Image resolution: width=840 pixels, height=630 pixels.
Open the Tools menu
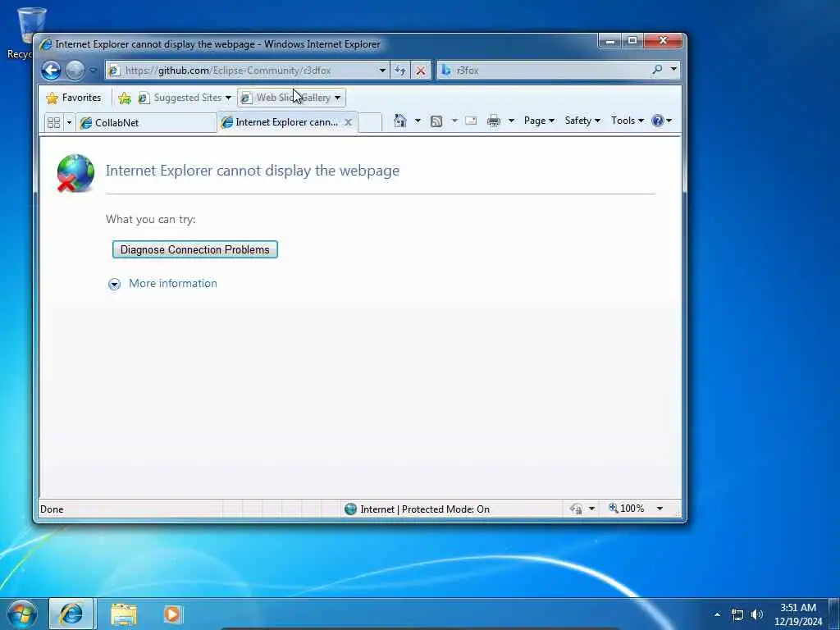[x=628, y=121]
